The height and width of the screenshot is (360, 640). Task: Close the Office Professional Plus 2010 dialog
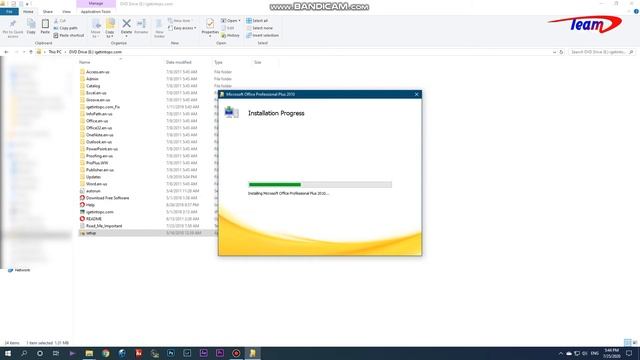coord(416,94)
